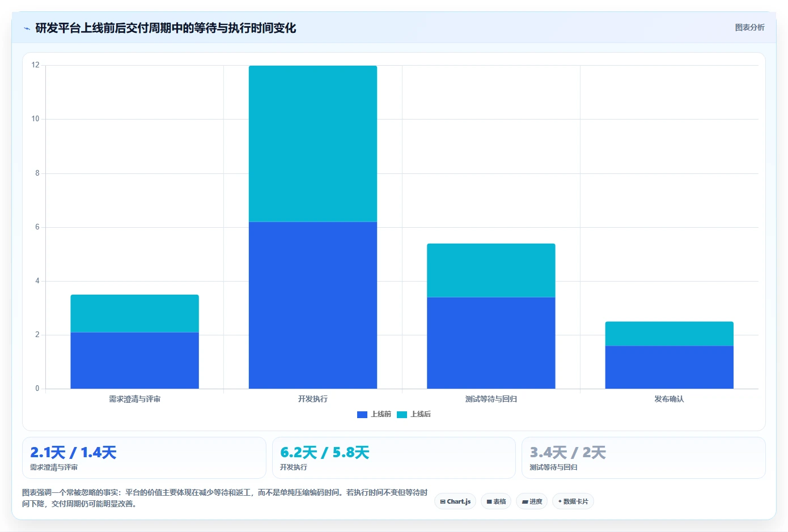Image resolution: width=788 pixels, height=532 pixels.
Task: Click the cyan 上线后 bar for 测试等待与回归
Action: pos(491,270)
